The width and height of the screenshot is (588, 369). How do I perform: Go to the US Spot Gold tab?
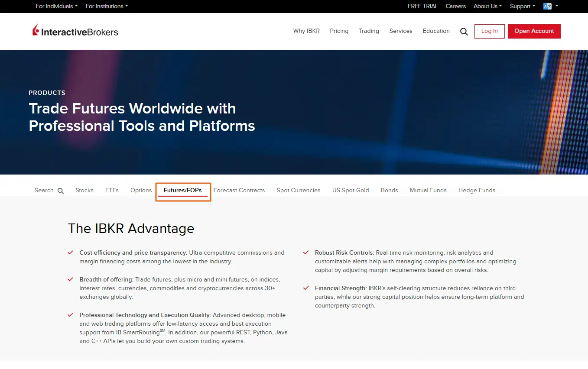351,190
